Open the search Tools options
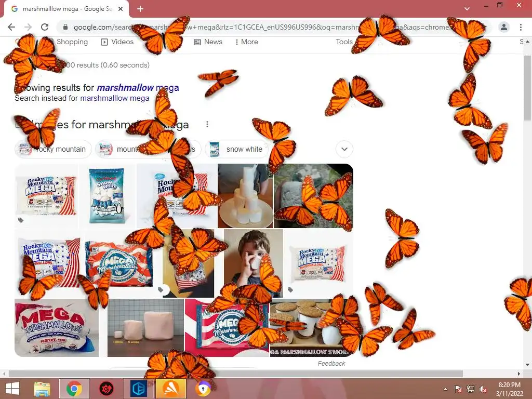Image resolution: width=532 pixels, height=399 pixels. pyautogui.click(x=344, y=42)
